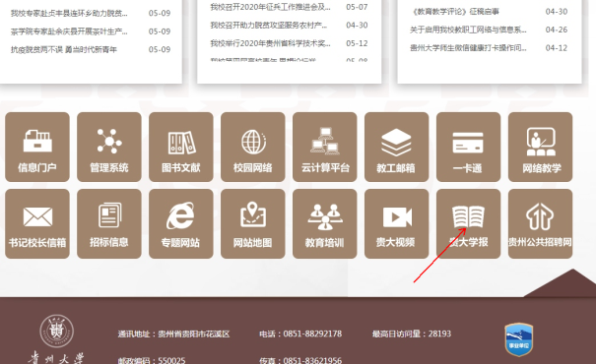Open the 《教育教学评论》征稿启事 notice link
Screen dimensions: 596x364
pos(455,12)
